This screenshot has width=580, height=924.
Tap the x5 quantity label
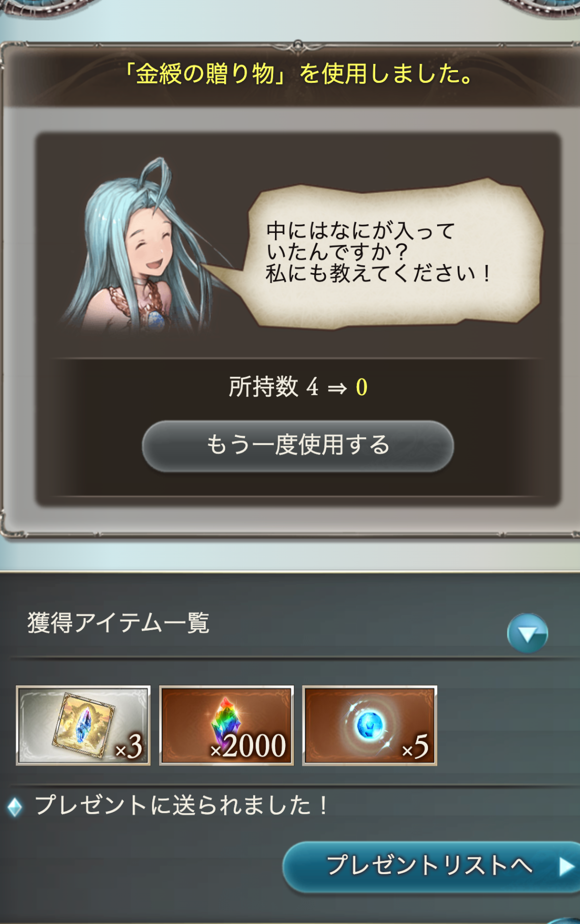(x=415, y=747)
